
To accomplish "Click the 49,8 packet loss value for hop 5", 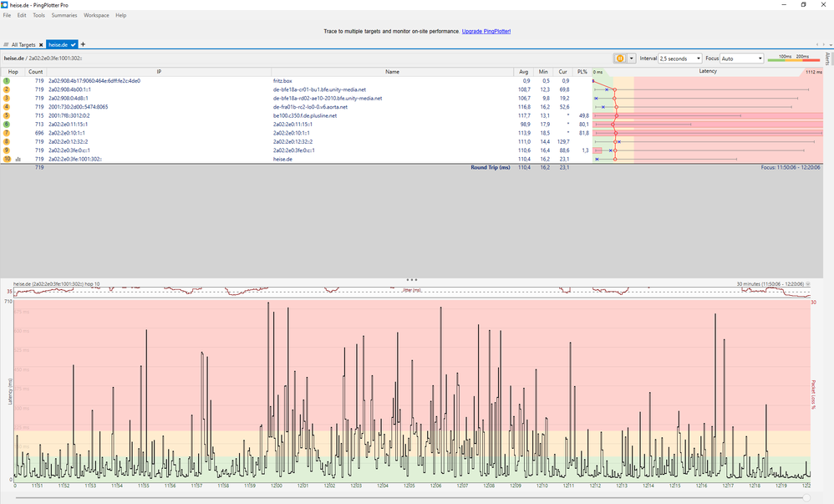I will 583,115.
